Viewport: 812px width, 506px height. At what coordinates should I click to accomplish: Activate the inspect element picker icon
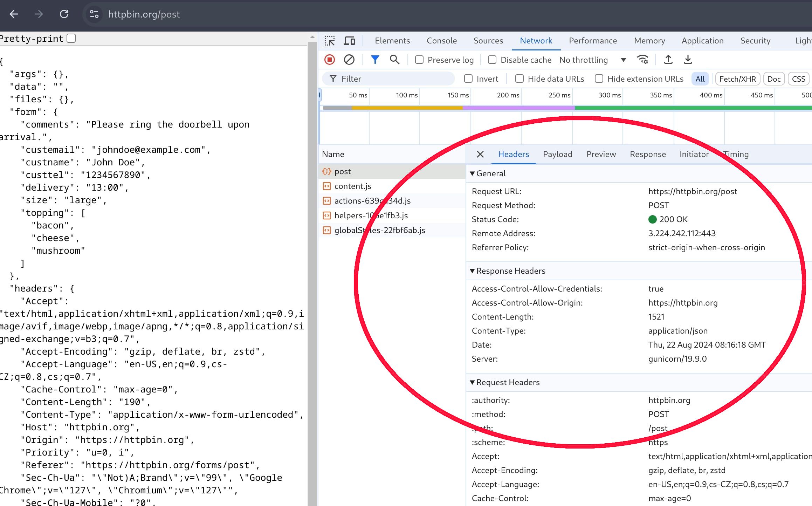tap(330, 41)
